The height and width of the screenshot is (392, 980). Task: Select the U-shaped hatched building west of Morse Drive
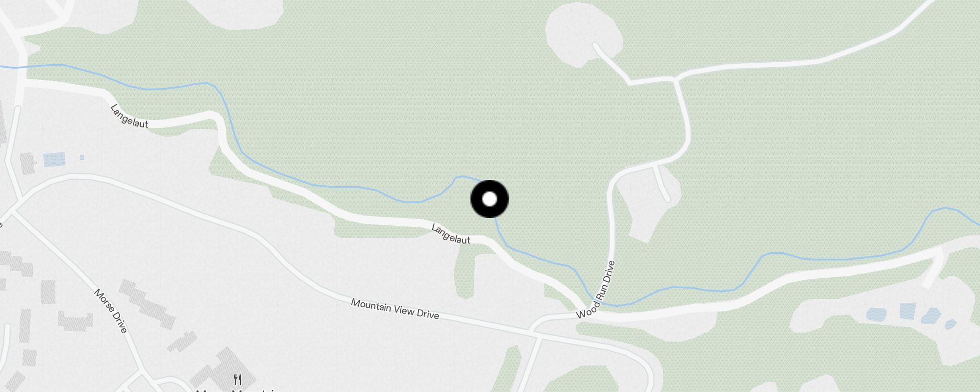75,321
